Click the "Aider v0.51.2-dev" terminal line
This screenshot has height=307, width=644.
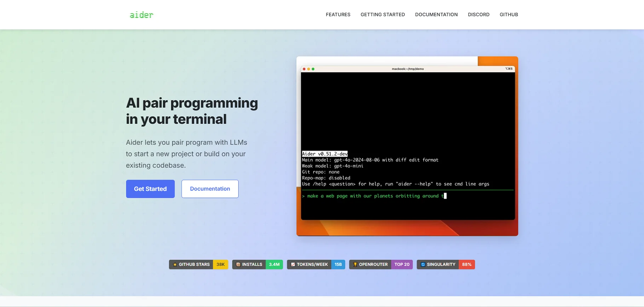pos(324,154)
